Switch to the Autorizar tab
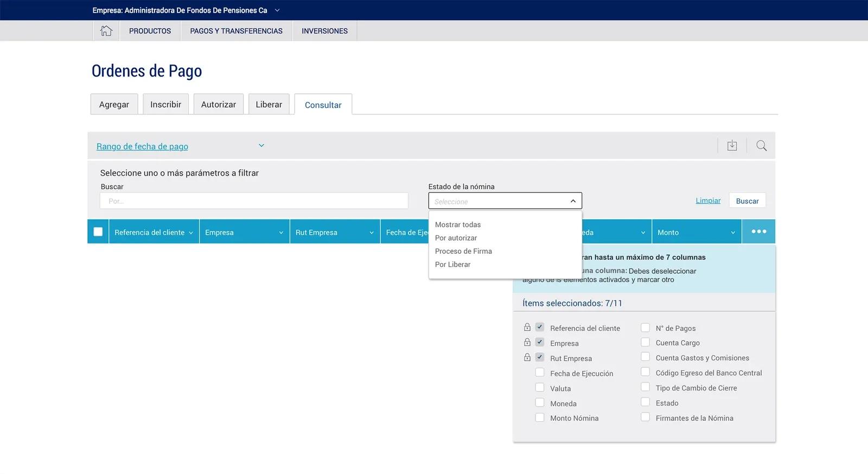This screenshot has height=474, width=868. click(218, 104)
